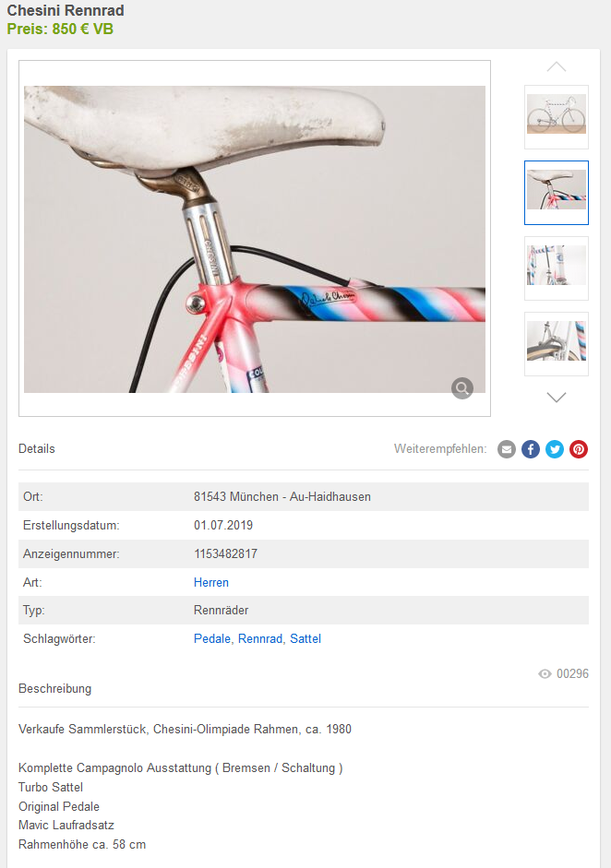611x868 pixels.
Task: Share listing on Facebook
Action: point(531,449)
